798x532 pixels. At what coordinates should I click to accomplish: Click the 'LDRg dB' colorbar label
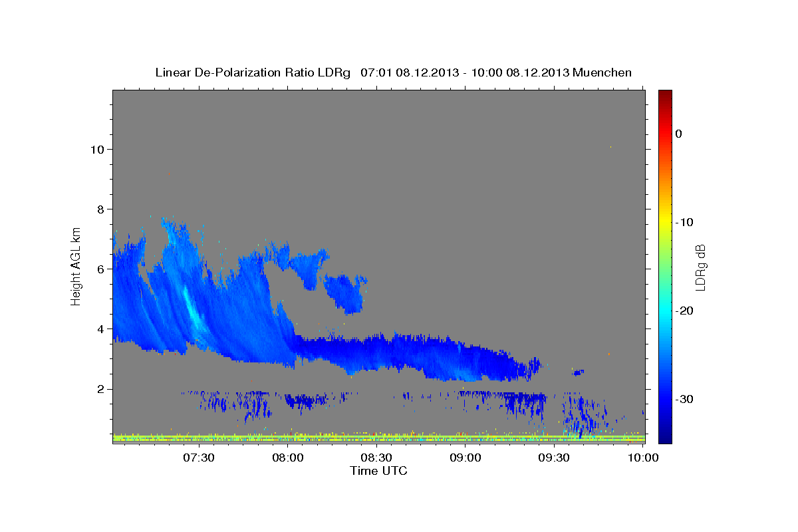(x=700, y=268)
